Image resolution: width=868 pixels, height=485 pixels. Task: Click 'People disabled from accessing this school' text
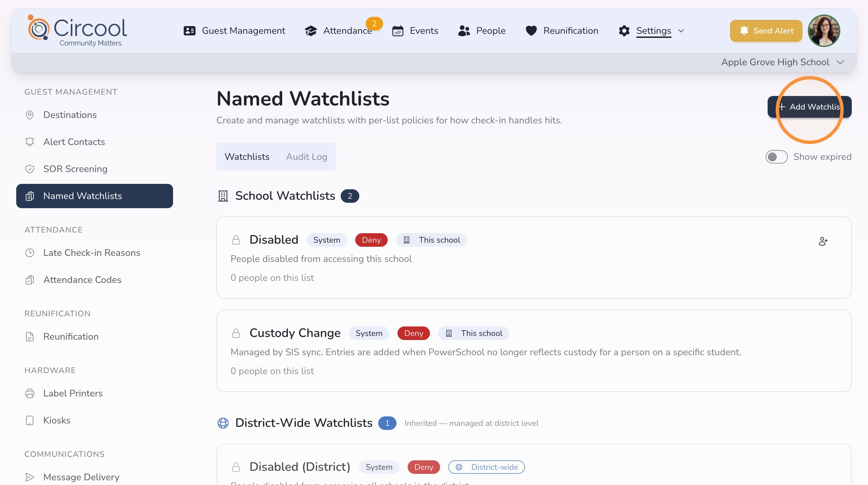321,259
